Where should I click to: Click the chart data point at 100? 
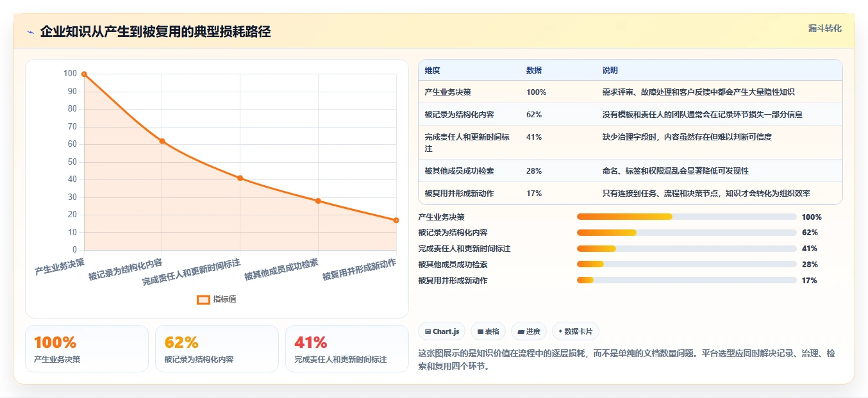point(84,74)
